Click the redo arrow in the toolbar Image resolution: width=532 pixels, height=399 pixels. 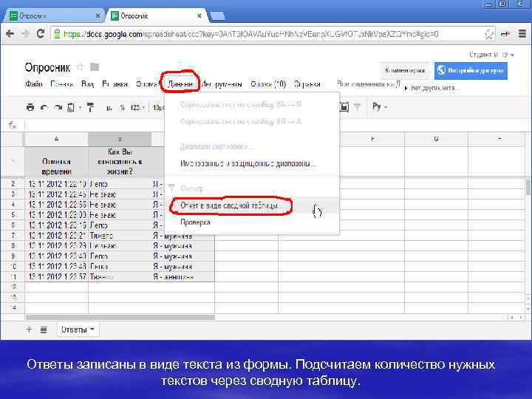(x=58, y=108)
